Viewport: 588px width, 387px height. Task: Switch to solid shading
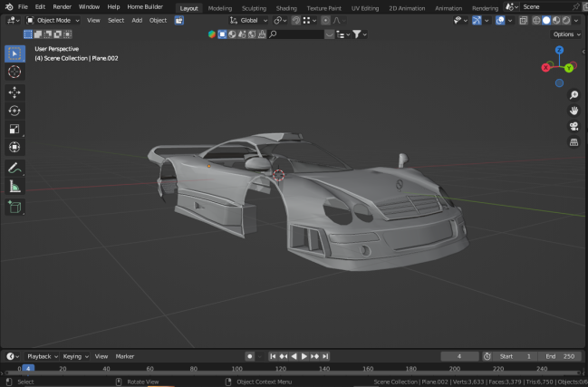[x=546, y=20]
